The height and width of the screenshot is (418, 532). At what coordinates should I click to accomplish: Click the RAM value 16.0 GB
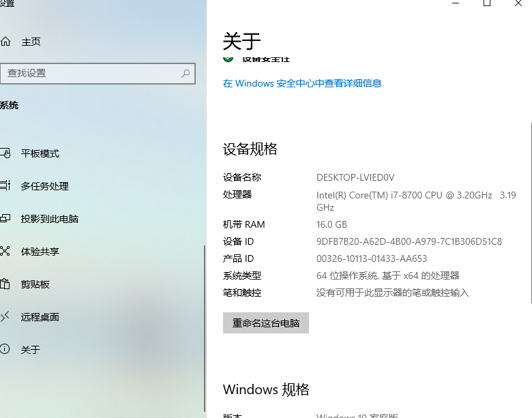(x=331, y=224)
